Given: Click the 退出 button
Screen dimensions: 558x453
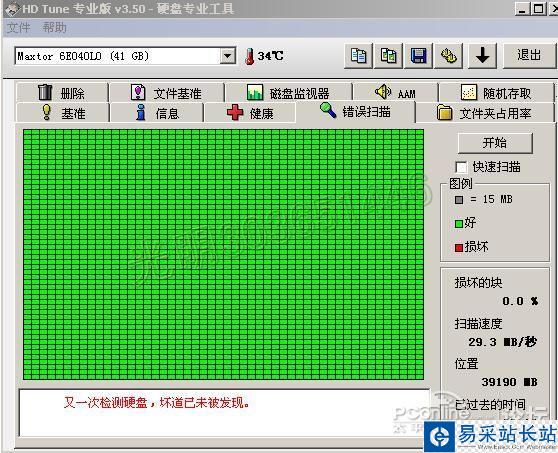Looking at the screenshot, I should tap(529, 56).
